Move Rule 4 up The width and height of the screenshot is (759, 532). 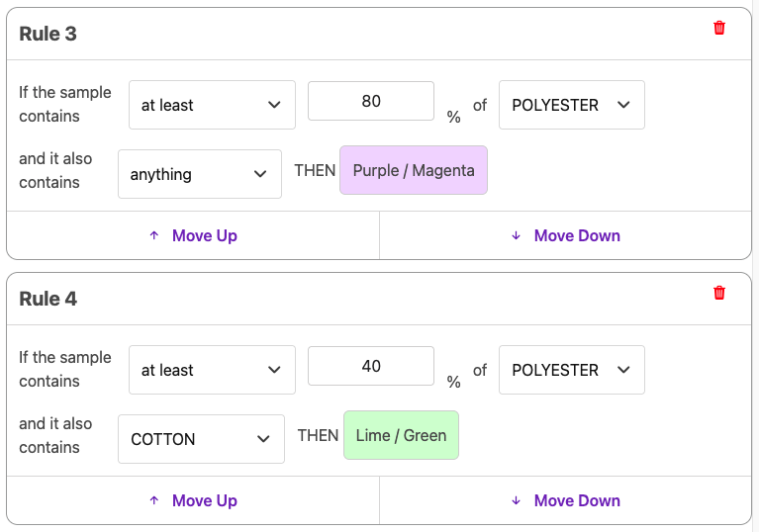(193, 500)
